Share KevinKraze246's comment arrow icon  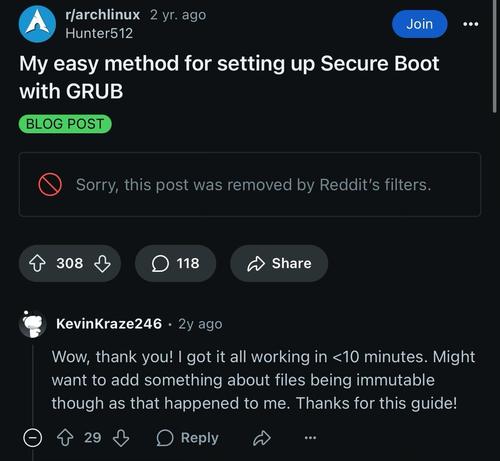pos(262,438)
